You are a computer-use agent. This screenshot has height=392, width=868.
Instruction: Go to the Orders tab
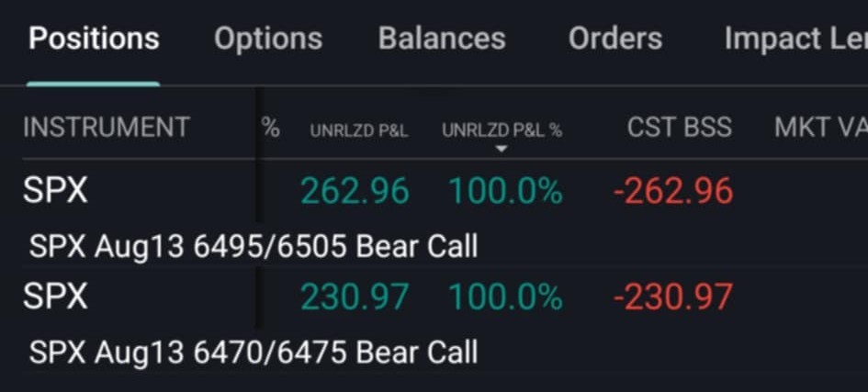(x=615, y=39)
